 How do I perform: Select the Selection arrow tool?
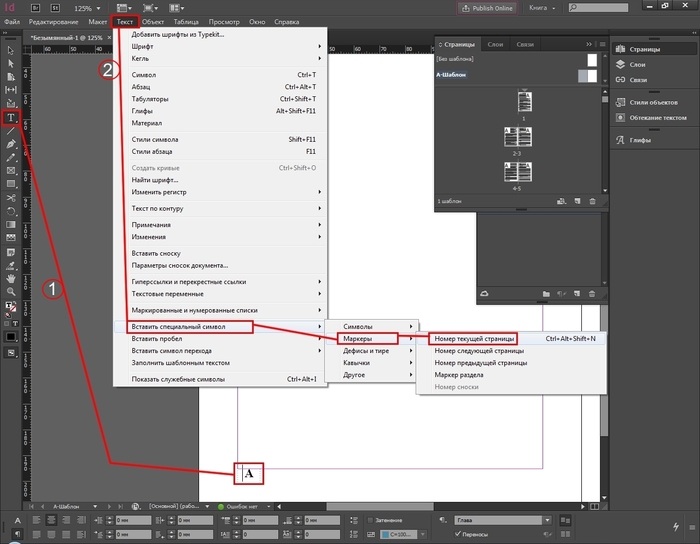[x=11, y=50]
